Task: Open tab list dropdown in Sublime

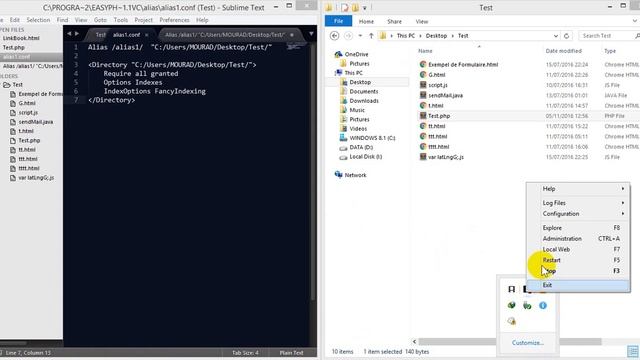Action: 311,34
